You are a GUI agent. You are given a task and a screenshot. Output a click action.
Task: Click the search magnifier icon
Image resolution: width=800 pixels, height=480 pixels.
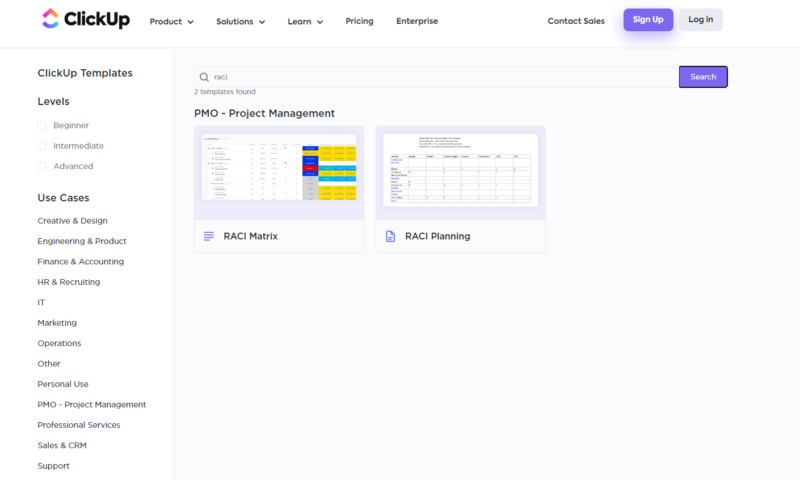click(205, 77)
